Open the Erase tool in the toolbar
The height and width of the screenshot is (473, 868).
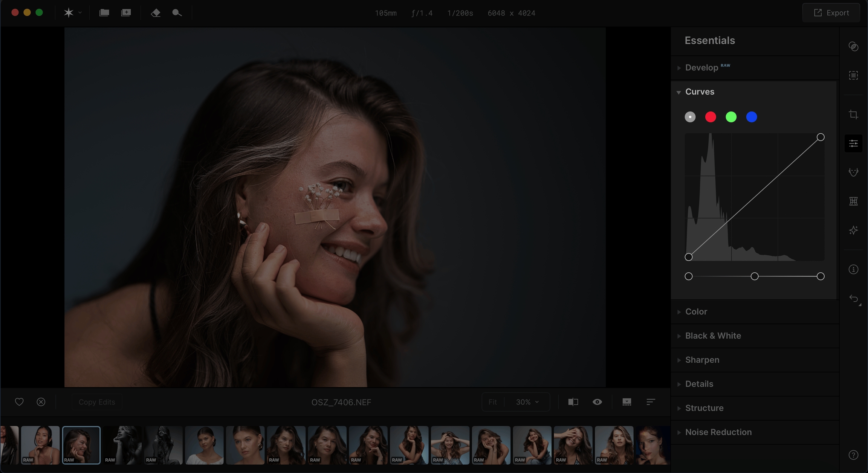[156, 13]
